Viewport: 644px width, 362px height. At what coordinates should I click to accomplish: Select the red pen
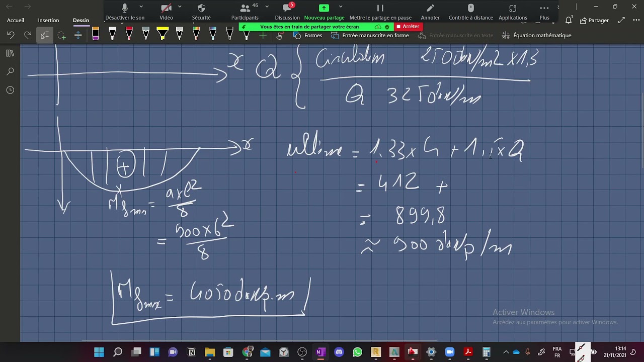[129, 34]
